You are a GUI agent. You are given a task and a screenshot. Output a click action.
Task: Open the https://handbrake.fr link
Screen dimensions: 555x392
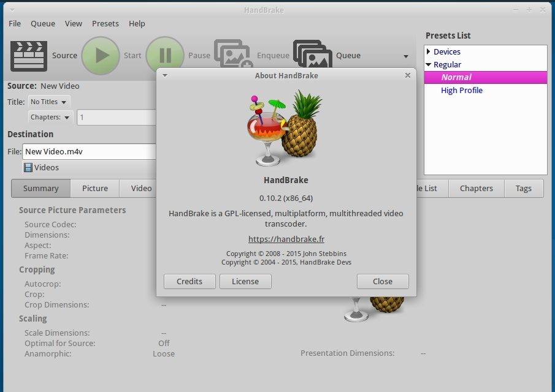pyautogui.click(x=286, y=239)
